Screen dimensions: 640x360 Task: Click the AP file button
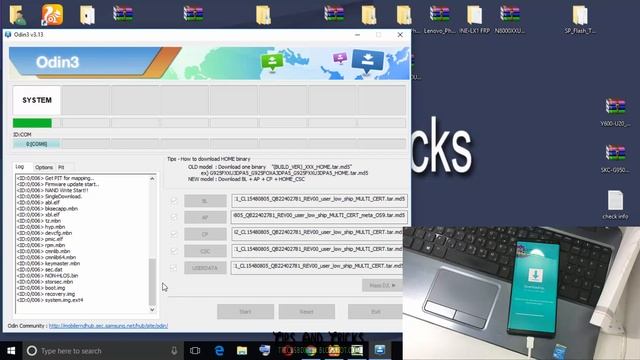(205, 218)
